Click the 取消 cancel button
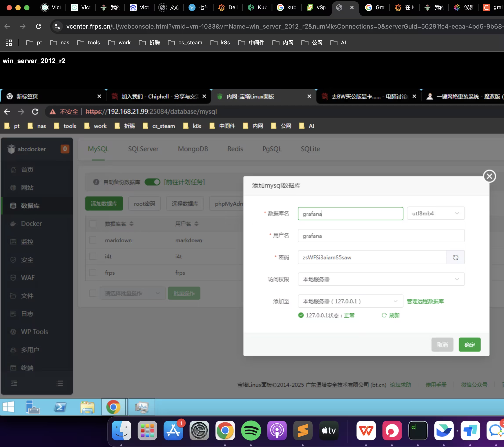This screenshot has height=447, width=504. pos(442,345)
